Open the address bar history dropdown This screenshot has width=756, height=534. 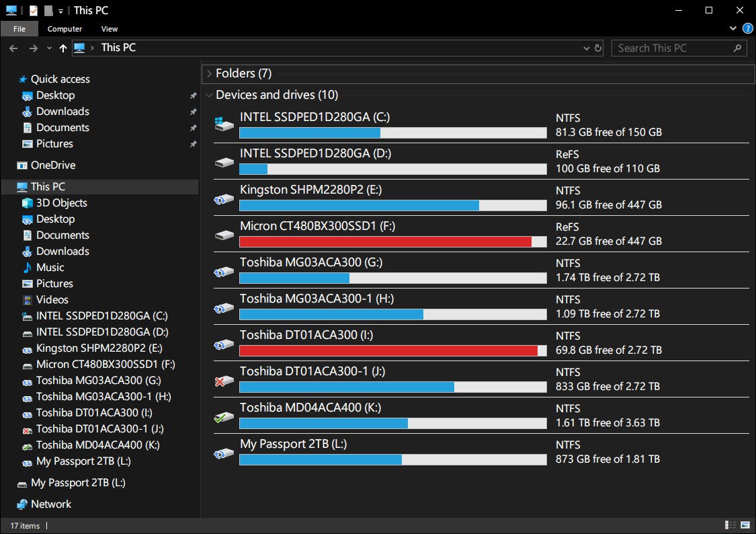tap(586, 48)
